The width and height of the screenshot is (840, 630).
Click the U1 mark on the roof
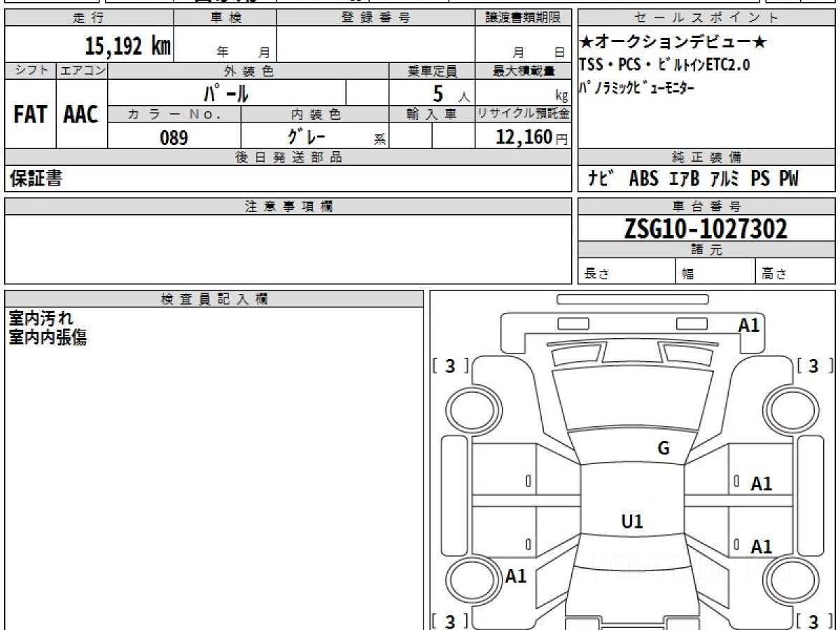[632, 521]
